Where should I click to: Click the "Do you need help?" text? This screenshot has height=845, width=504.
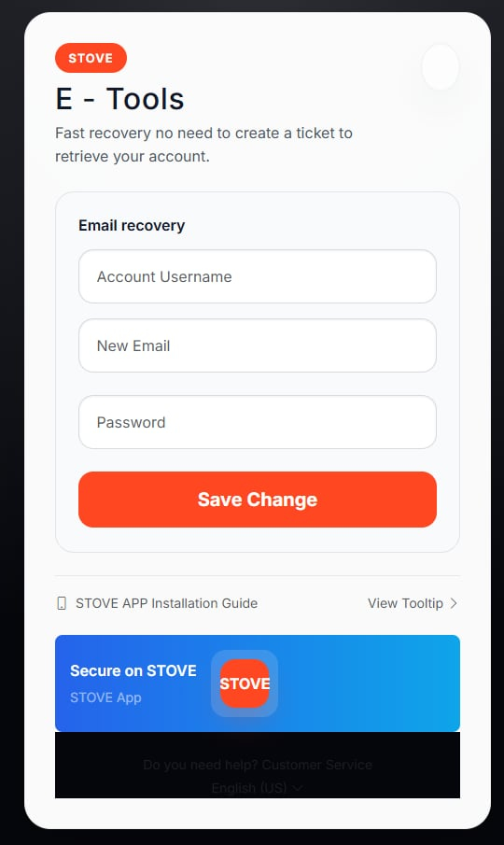(x=201, y=765)
